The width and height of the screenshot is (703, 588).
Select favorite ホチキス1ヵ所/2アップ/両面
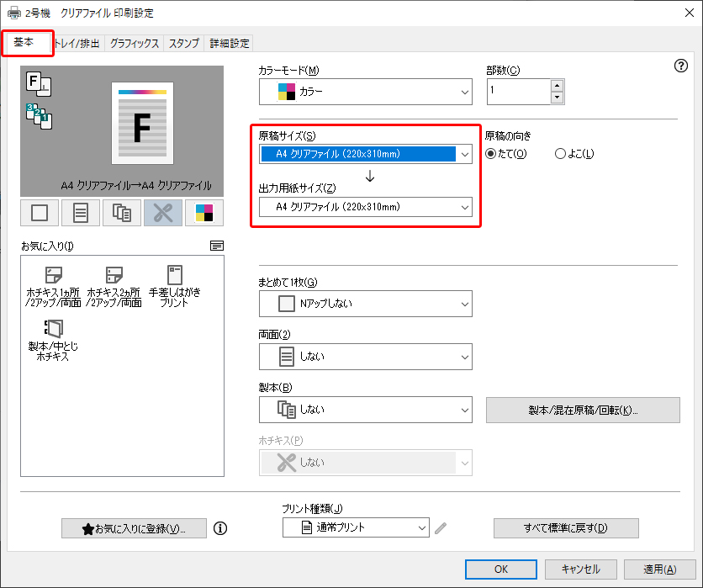pos(54,286)
